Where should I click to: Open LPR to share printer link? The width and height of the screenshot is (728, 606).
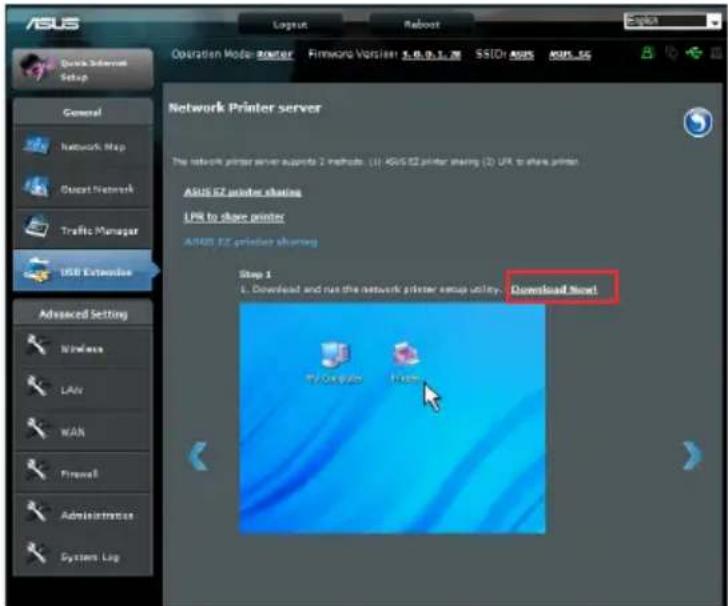pyautogui.click(x=234, y=216)
